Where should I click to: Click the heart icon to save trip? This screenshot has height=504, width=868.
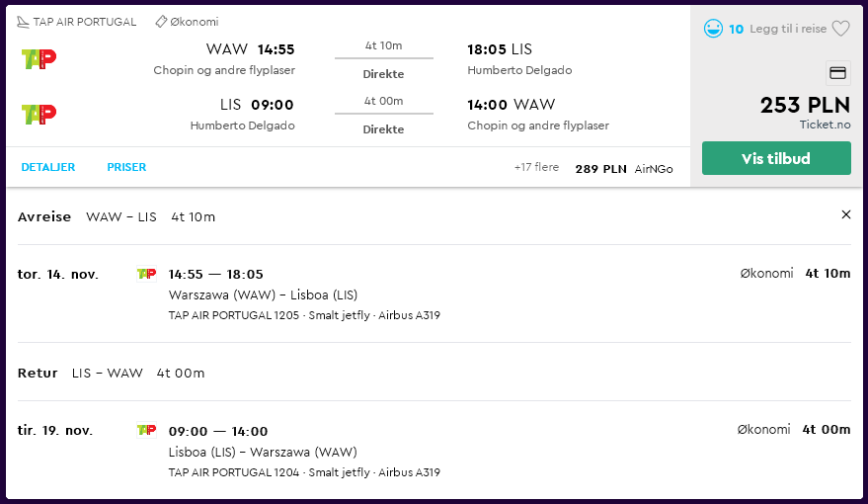tap(841, 29)
